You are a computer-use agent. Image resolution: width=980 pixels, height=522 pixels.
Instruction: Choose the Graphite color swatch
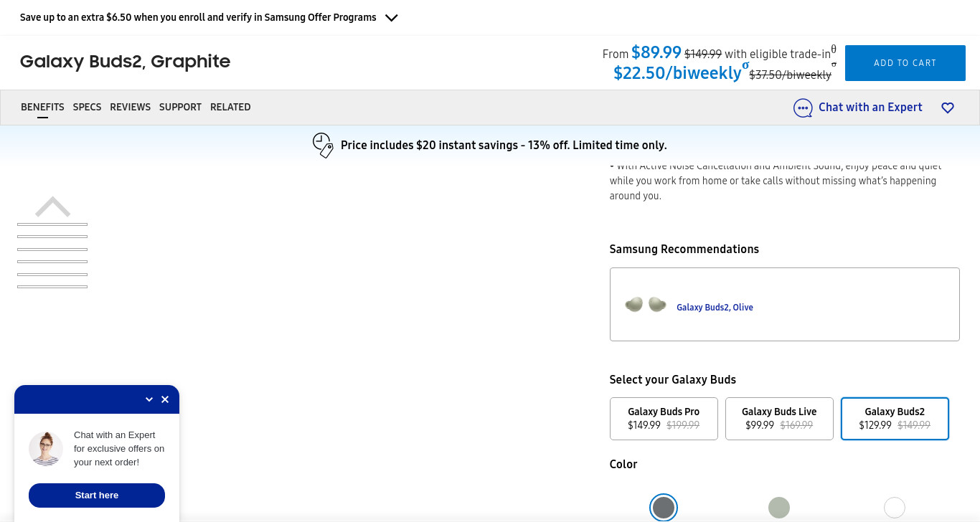tap(664, 508)
